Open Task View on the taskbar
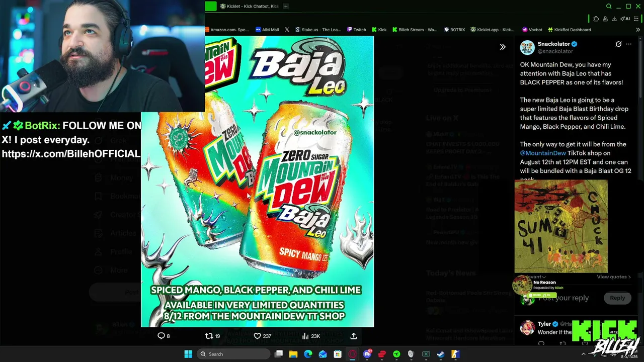The image size is (644, 362). coord(279,354)
